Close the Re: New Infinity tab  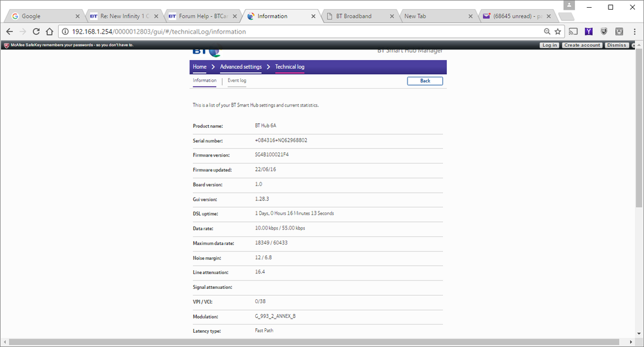click(x=156, y=16)
